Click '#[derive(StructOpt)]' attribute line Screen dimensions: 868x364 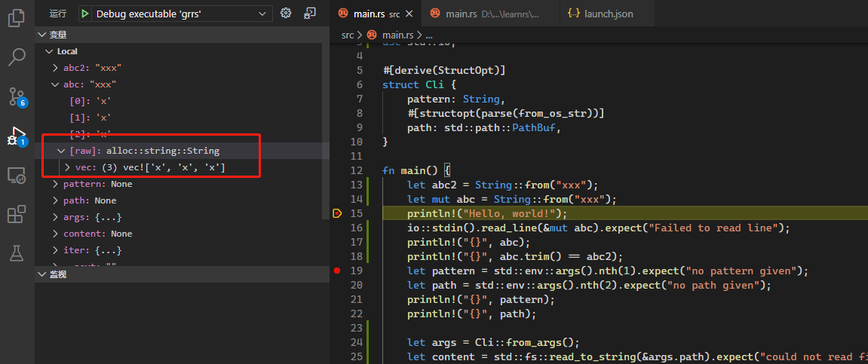point(444,70)
